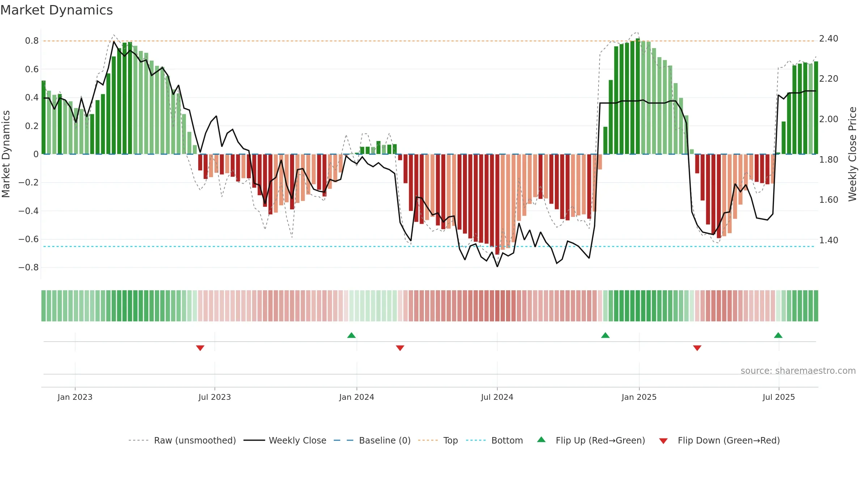
Task: Select the flip-up marker near Jan 2024
Action: [x=352, y=335]
